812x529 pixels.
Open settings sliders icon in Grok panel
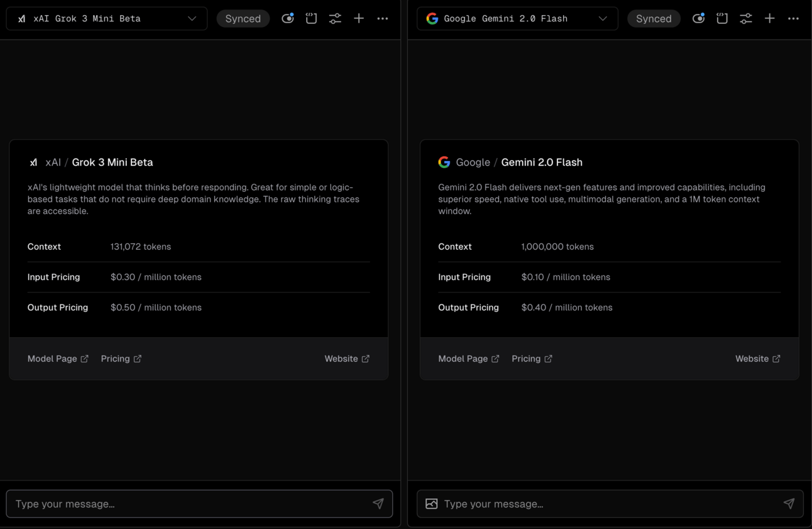(x=335, y=19)
